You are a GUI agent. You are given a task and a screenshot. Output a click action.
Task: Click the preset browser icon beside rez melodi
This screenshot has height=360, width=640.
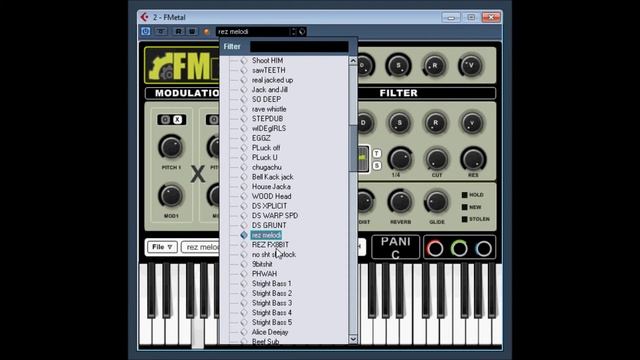pyautogui.click(x=302, y=31)
